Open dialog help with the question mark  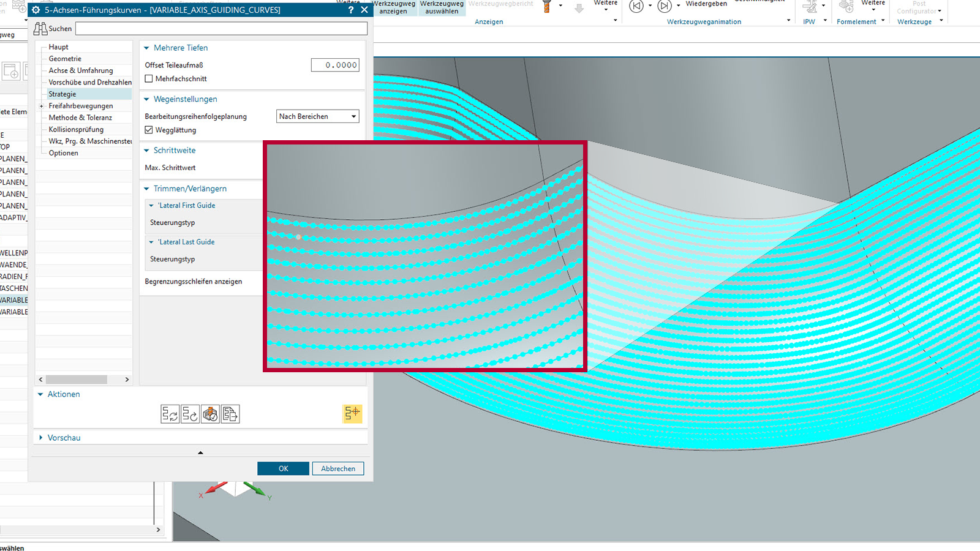(x=351, y=10)
